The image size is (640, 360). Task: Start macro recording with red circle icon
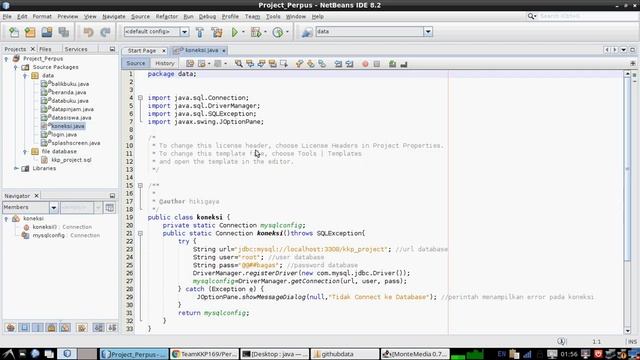(365, 64)
